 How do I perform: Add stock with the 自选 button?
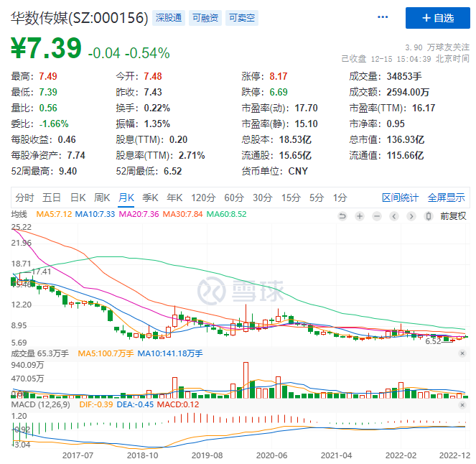pos(437,18)
